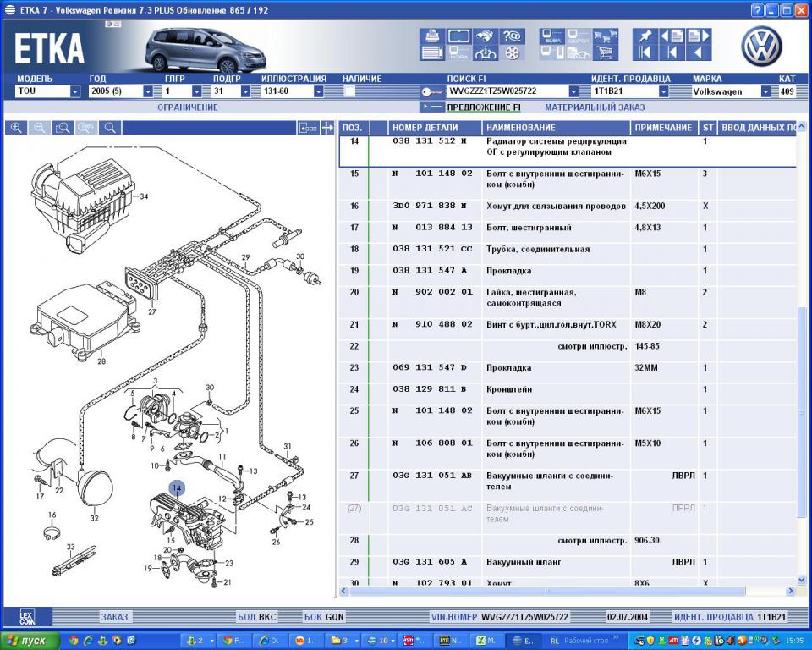Click the NORA toolbar icon
812x650 pixels.
(458, 52)
